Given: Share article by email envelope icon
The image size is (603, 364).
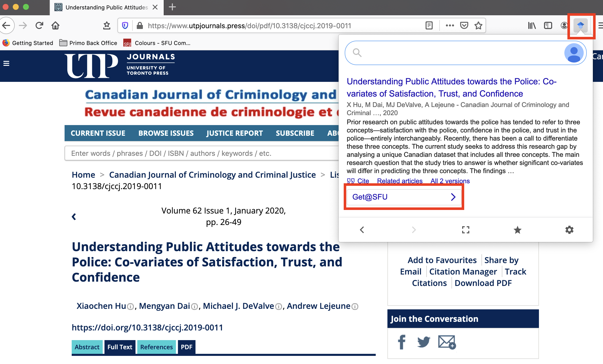Looking at the screenshot, I should coord(447,342).
